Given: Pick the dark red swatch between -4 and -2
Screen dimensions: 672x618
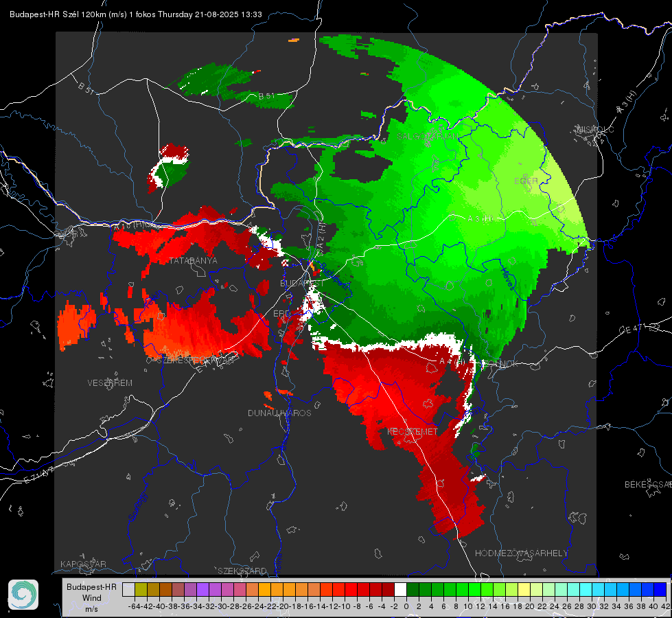Looking at the screenshot, I should 388,589.
